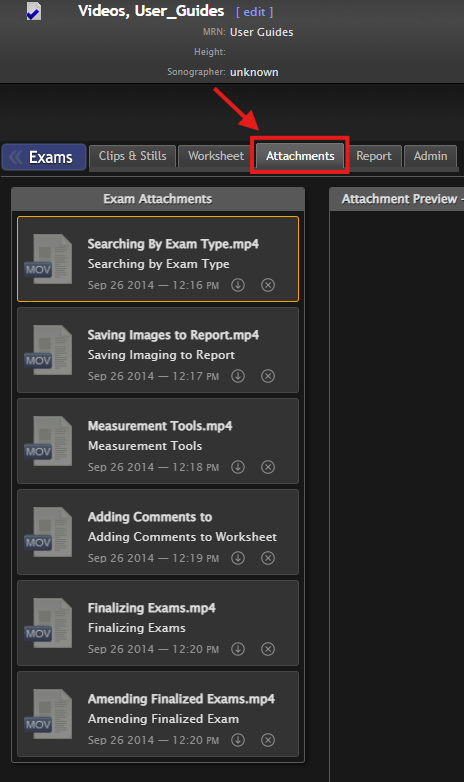The width and height of the screenshot is (464, 782).
Task: Delete Finalizing Exams.mp4 attachment
Action: (268, 649)
